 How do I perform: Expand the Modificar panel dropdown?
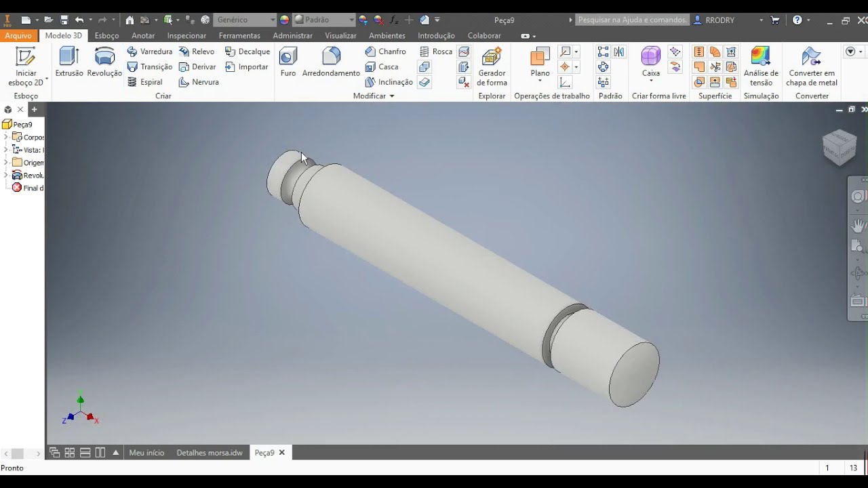(374, 96)
